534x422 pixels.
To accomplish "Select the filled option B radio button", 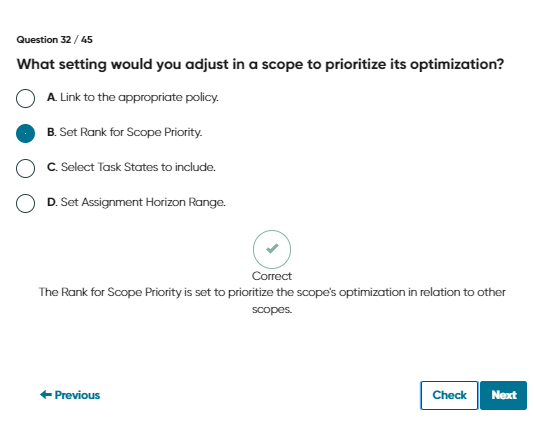I will pos(25,133).
